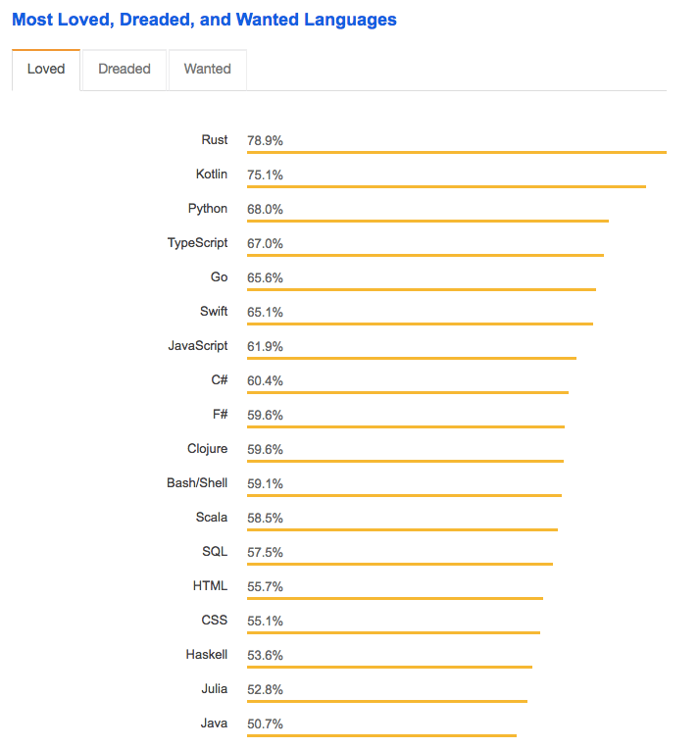The width and height of the screenshot is (700, 748).
Task: Click the Go language label
Action: pos(219,277)
